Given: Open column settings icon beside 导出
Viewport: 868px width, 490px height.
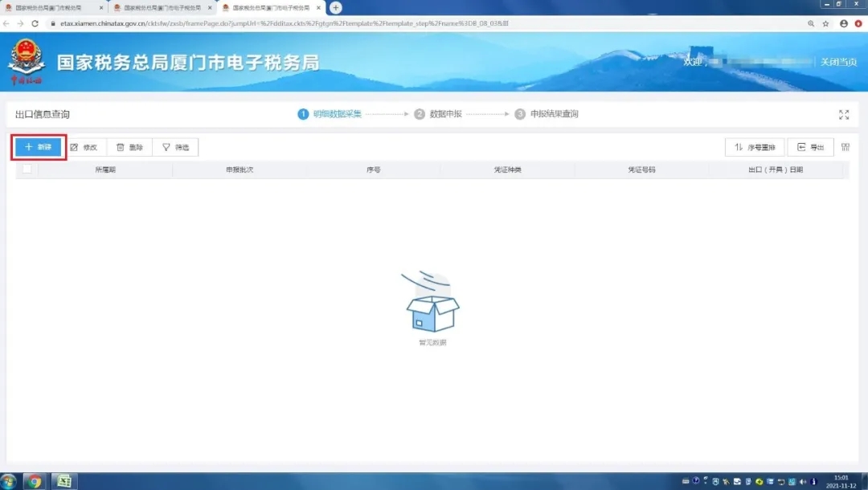Looking at the screenshot, I should click(845, 147).
